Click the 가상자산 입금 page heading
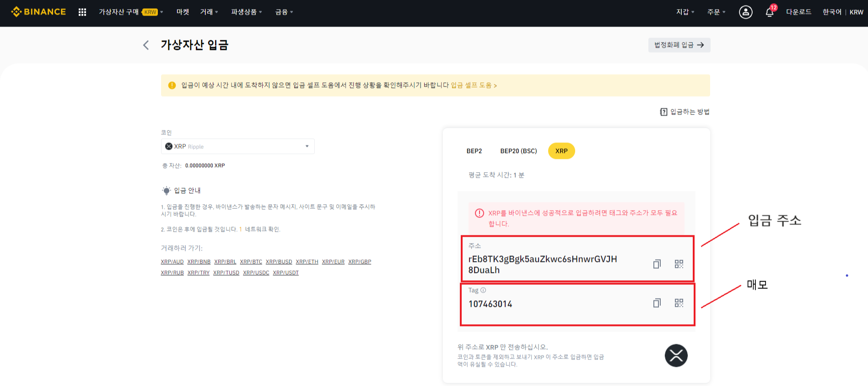868x386 pixels. pyautogui.click(x=194, y=45)
